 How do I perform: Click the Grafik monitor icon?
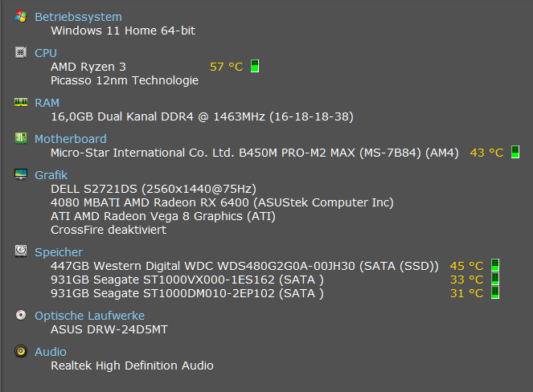pyautogui.click(x=20, y=174)
